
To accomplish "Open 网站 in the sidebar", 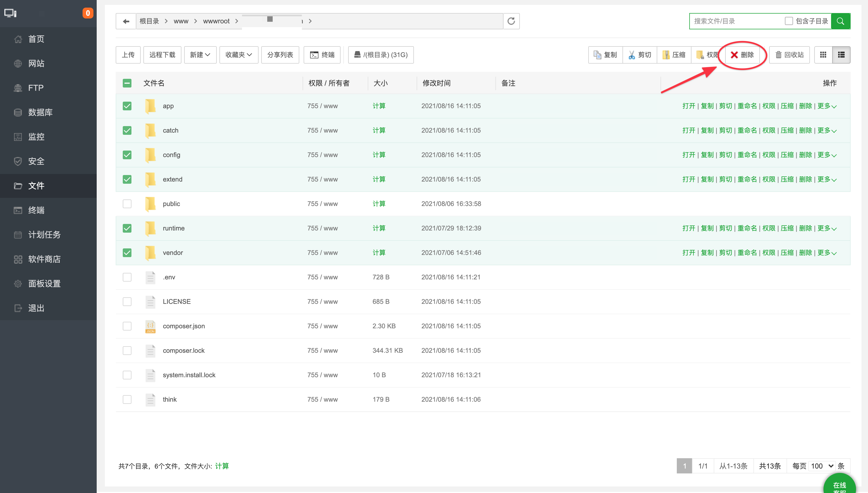I will coord(36,63).
